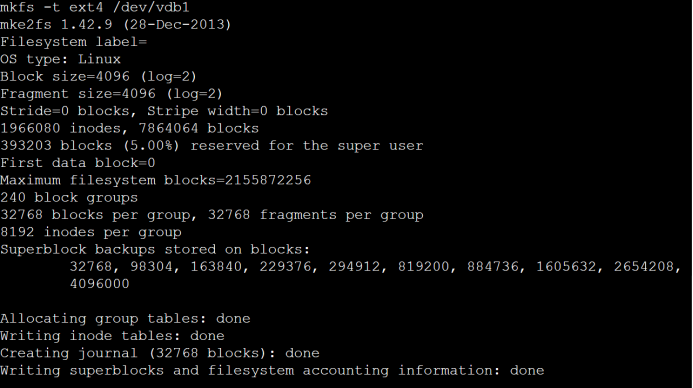Screen dimensions: 693x388
Task: Click the Maximum filesystem blocks=2155872256 value
Action: (156, 180)
